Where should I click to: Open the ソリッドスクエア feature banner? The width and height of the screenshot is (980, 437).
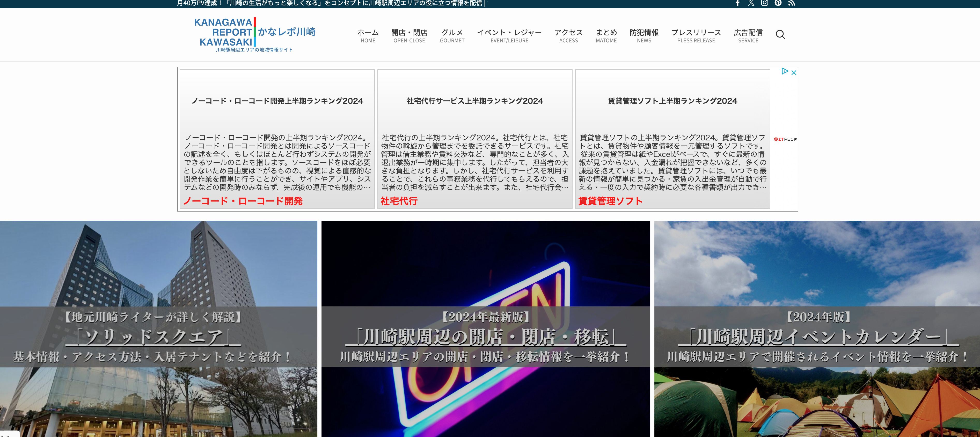[159, 329]
